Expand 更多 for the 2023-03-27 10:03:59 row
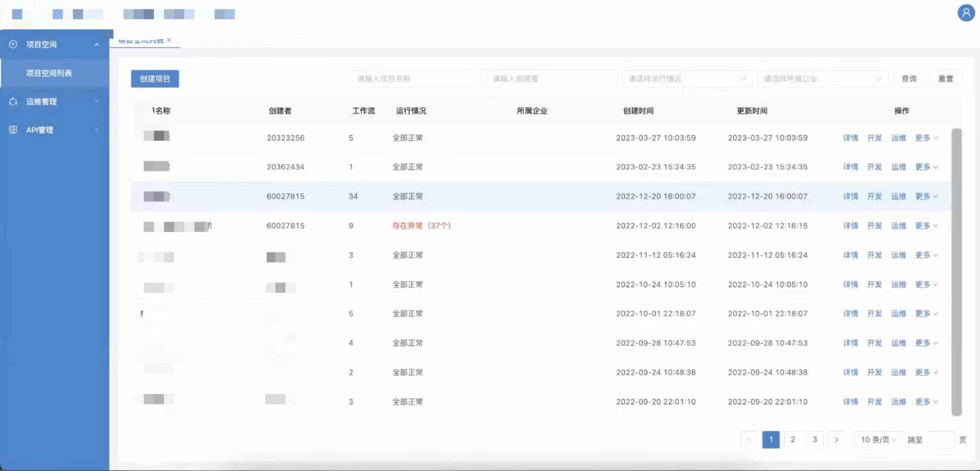This screenshot has width=980, height=471. pyautogui.click(x=926, y=138)
